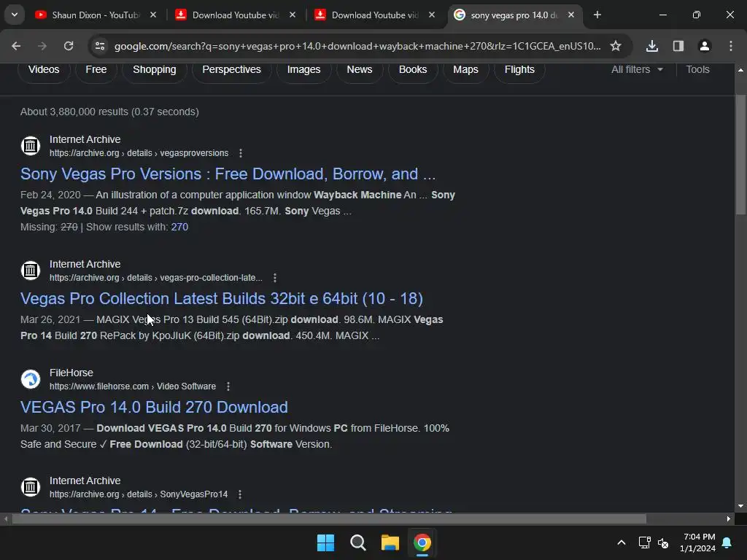Click the vertical scrollbar thumb
Screen dimensions: 747x560
pos(740,155)
